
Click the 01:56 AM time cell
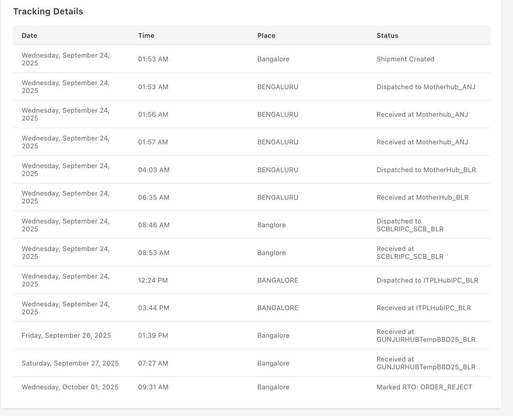tap(153, 115)
